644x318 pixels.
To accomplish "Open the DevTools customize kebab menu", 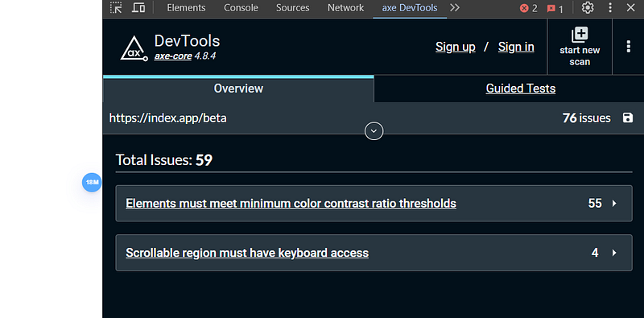I will (610, 7).
